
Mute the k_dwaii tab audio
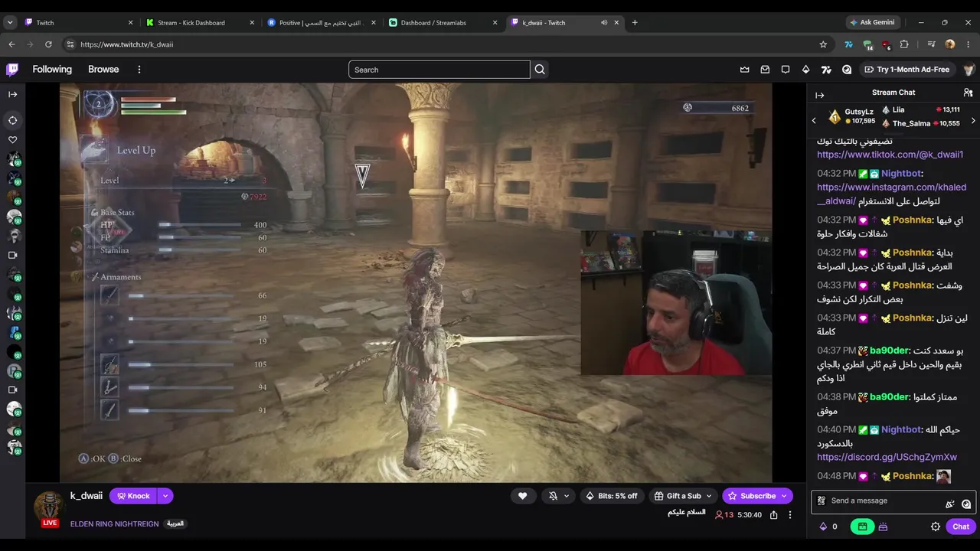(x=604, y=22)
